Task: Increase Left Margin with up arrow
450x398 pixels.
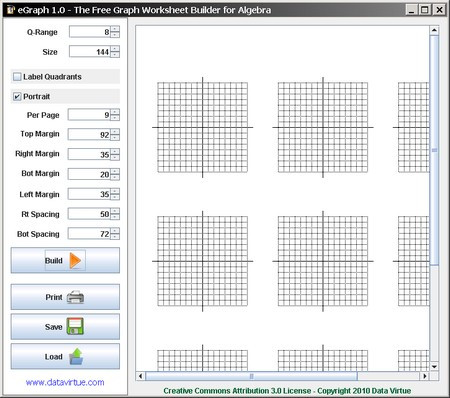Action: coord(115,191)
